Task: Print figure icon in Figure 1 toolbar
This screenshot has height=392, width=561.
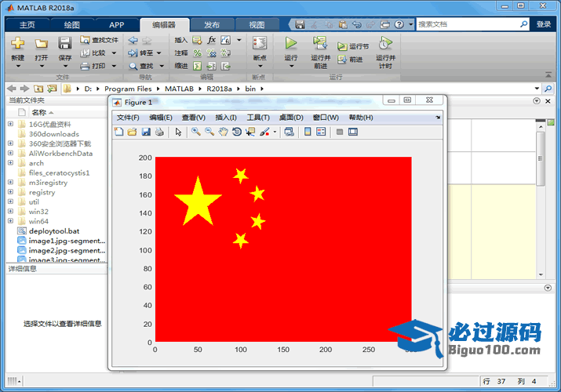Action: pos(159,132)
